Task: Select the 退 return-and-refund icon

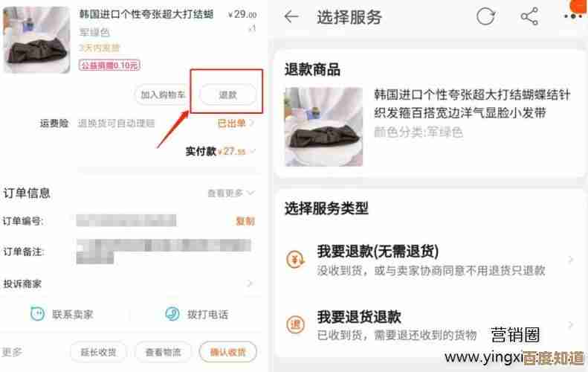Action: pyautogui.click(x=296, y=324)
